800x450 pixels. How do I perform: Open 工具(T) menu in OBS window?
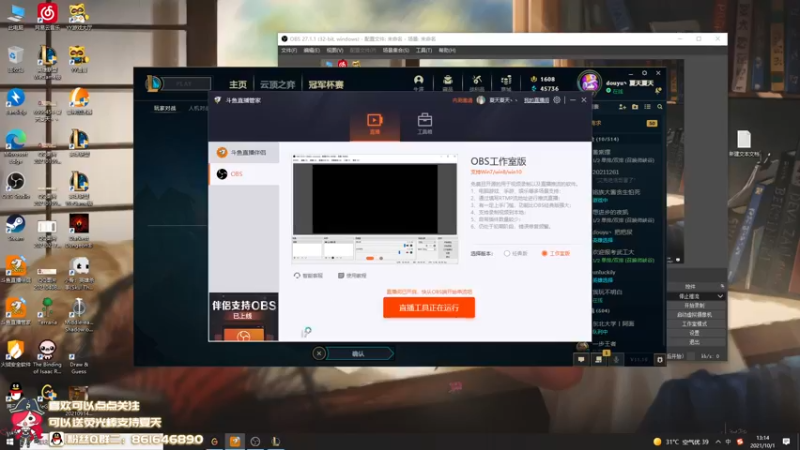[423, 51]
